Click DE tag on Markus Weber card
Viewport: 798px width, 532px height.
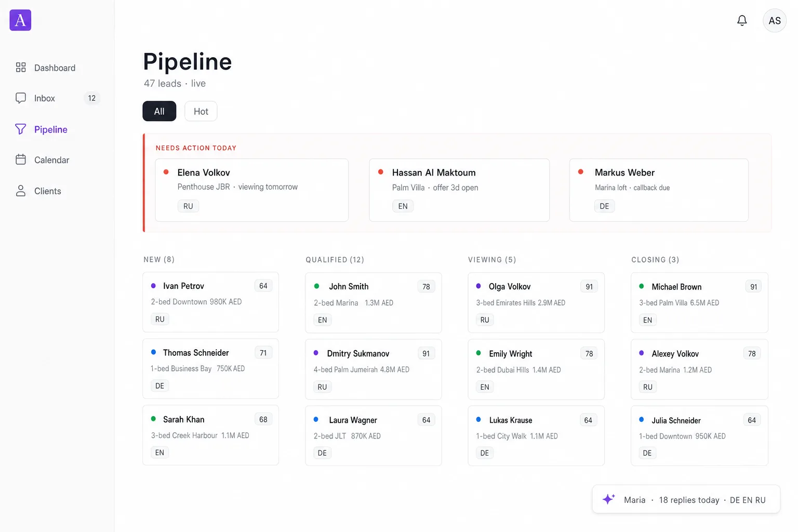(604, 206)
